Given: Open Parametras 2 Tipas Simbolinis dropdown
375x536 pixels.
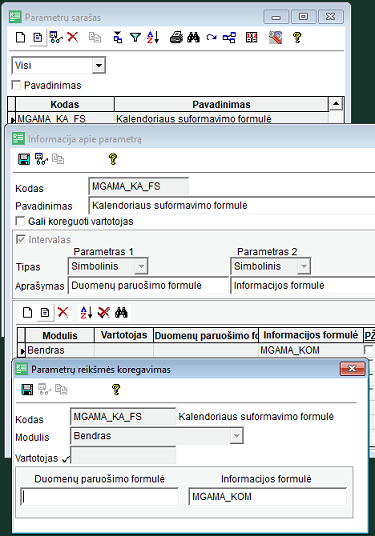Looking at the screenshot, I should (304, 266).
